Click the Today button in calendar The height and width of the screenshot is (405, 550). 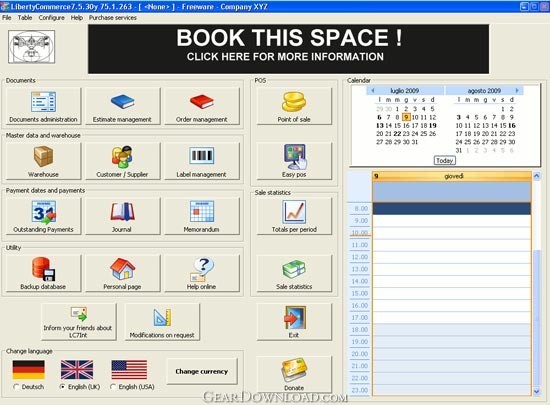[x=445, y=160]
